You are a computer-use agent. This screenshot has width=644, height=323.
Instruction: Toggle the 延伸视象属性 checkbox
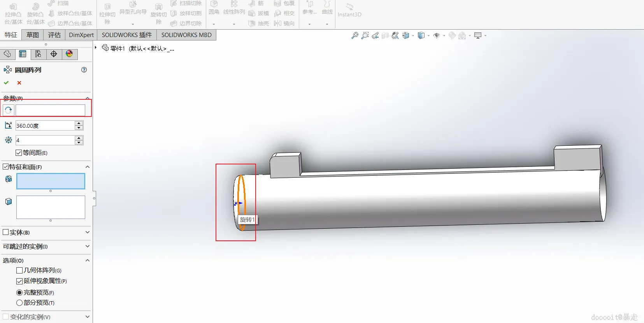[19, 281]
